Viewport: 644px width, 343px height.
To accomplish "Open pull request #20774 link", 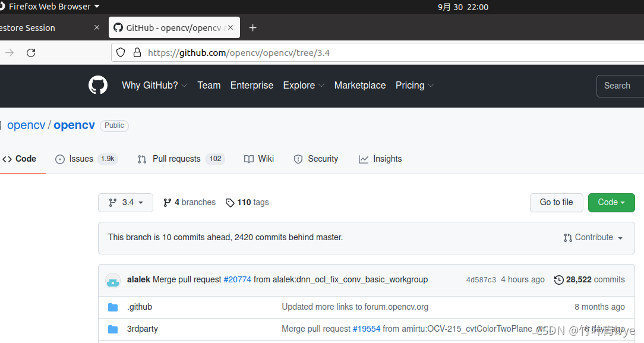I will [x=238, y=280].
